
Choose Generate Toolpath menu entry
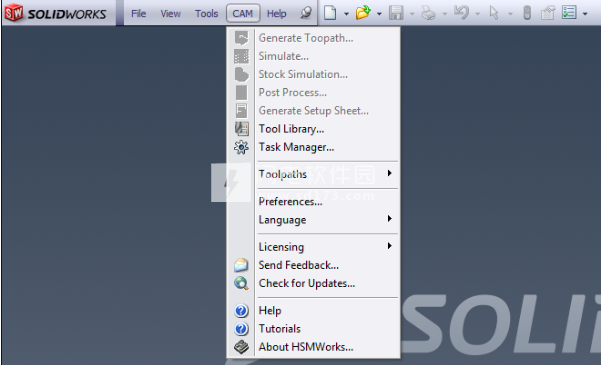314,38
